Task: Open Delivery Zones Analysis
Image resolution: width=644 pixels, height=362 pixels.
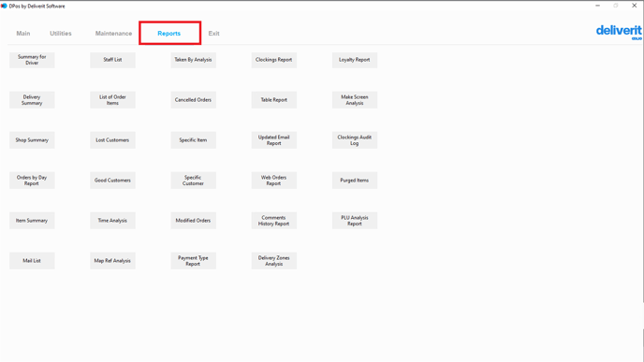Action: pyautogui.click(x=274, y=261)
